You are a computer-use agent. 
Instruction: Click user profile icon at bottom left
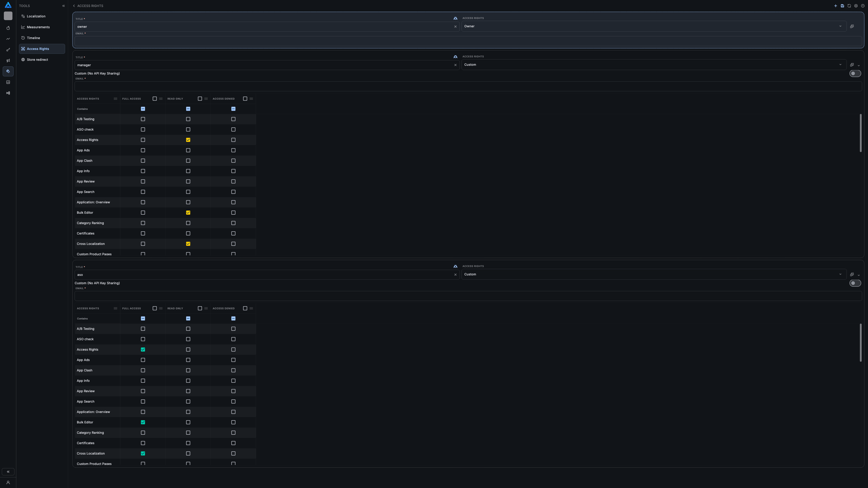(x=8, y=482)
